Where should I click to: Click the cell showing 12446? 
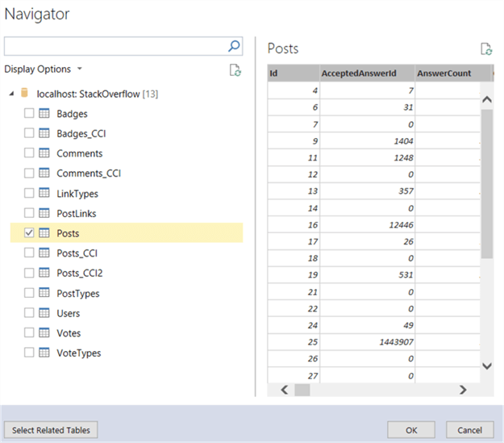pos(367,224)
